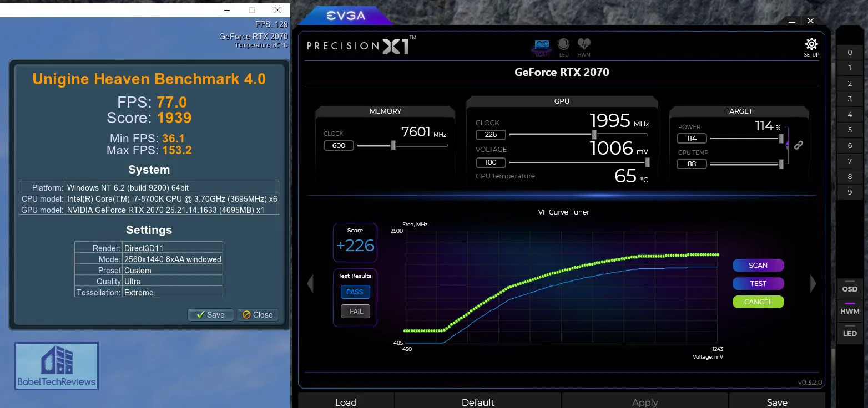The width and height of the screenshot is (868, 408).
Task: Select profile slot 9
Action: [850, 192]
